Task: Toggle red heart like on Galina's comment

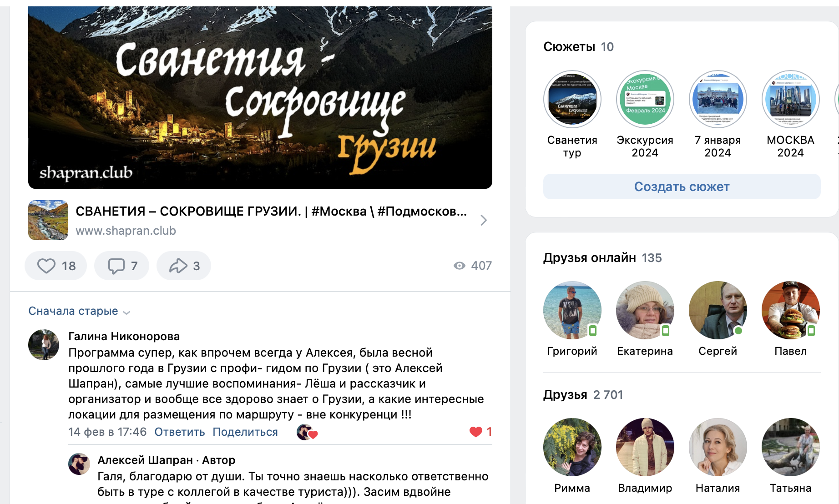Action: [x=476, y=432]
